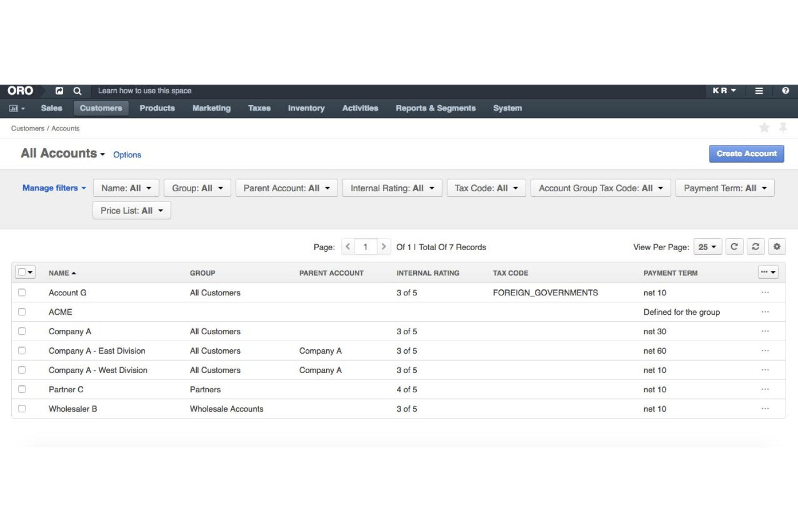Mark page as favorite with star icon
The image size is (798, 532).
pos(764,128)
